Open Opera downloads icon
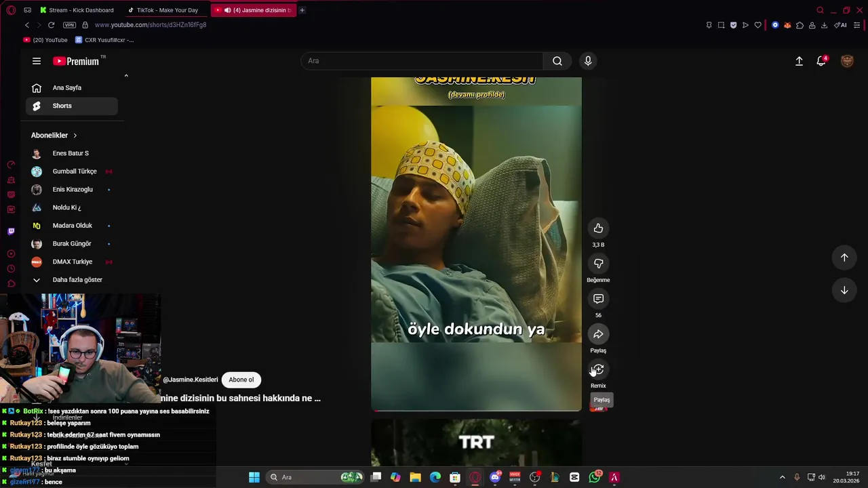Image resolution: width=868 pixels, height=488 pixels. (824, 25)
